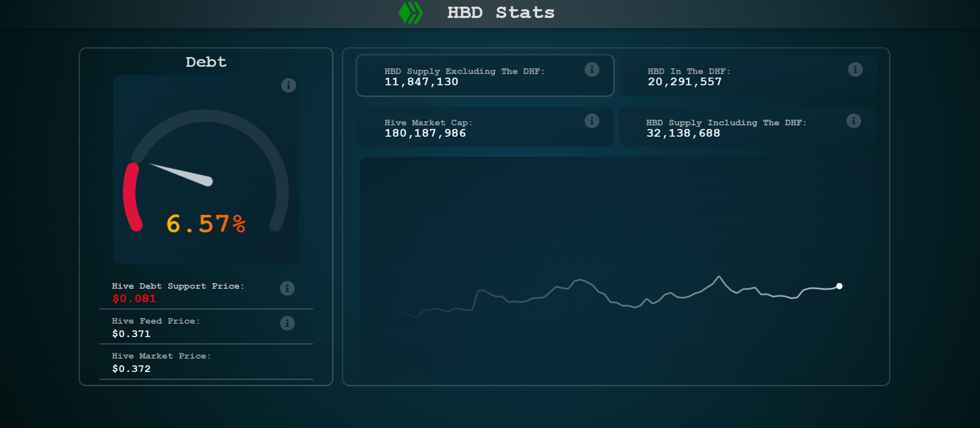Click the HBD Stats title
The image size is (980, 428).
click(x=501, y=12)
